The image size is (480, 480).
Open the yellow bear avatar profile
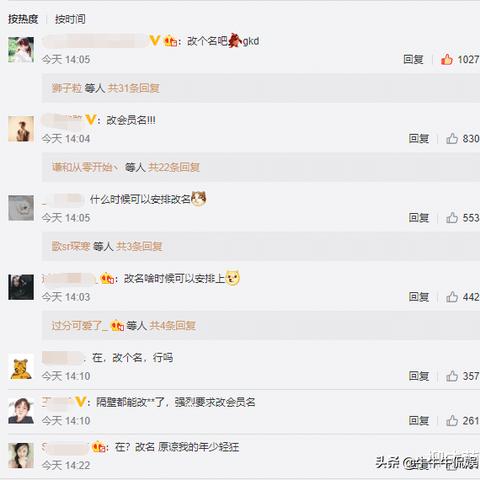[x=21, y=367]
